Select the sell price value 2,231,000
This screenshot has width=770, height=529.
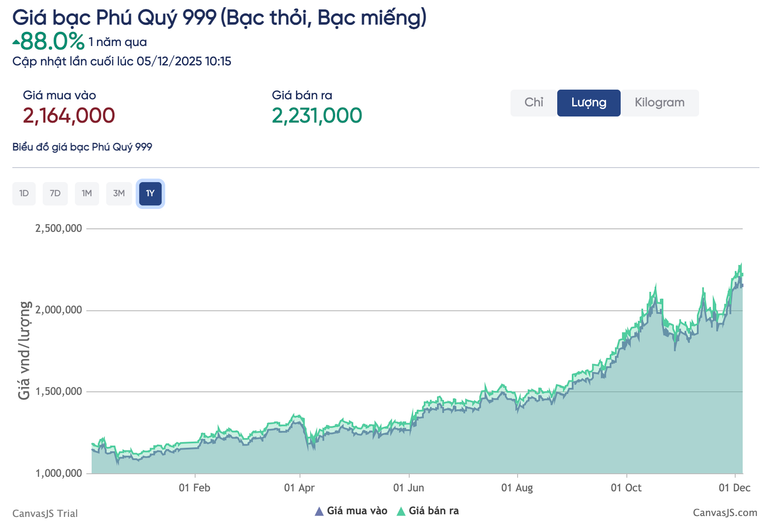(317, 116)
